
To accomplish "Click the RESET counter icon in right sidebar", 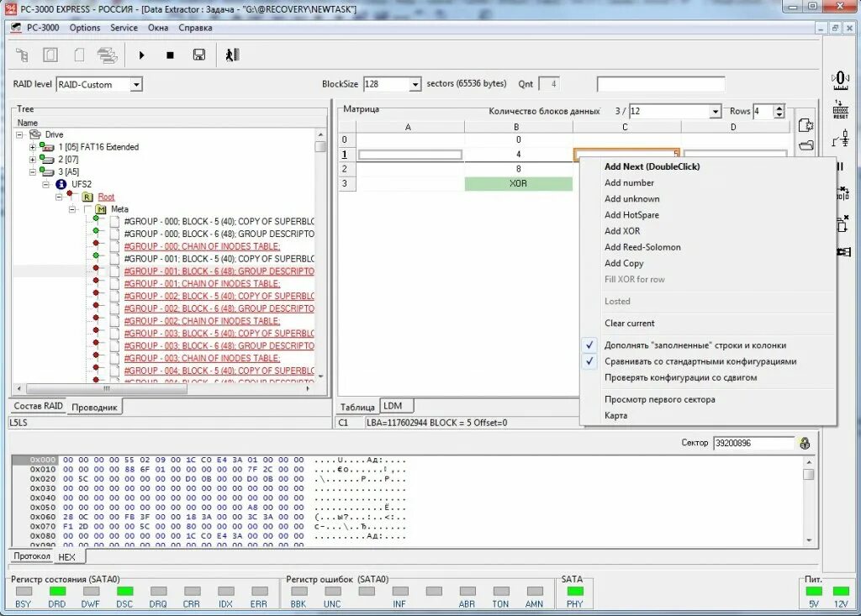I will [x=841, y=110].
